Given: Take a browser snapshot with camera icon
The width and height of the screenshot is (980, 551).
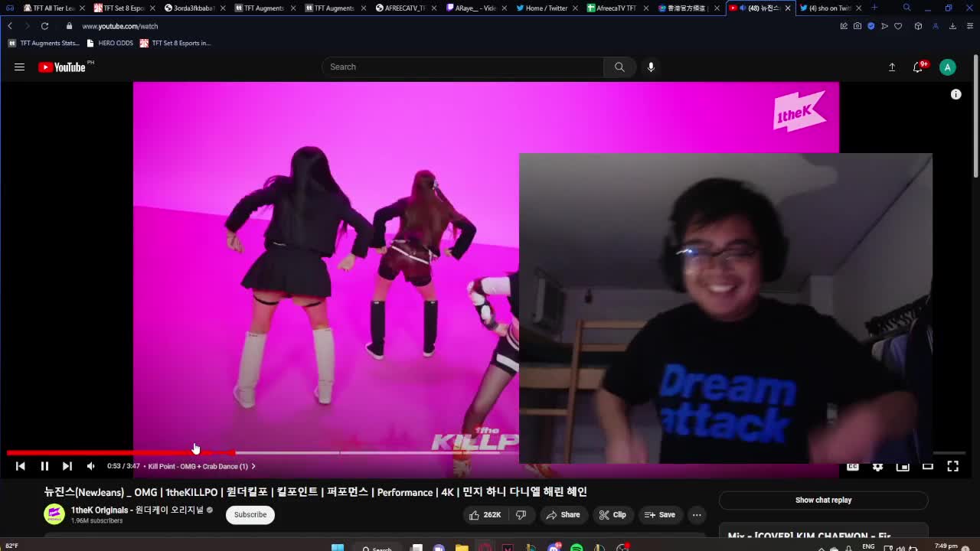Looking at the screenshot, I should point(857,26).
